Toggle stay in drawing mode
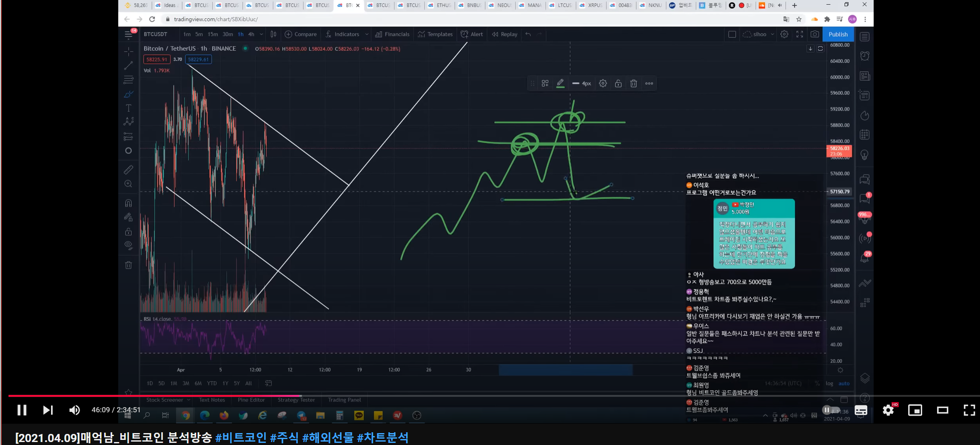Screen dimensions: 980x445 click(128, 217)
